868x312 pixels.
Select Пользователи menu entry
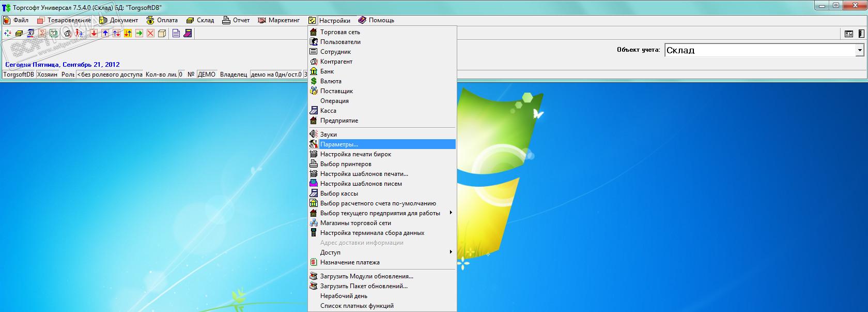[382, 42]
